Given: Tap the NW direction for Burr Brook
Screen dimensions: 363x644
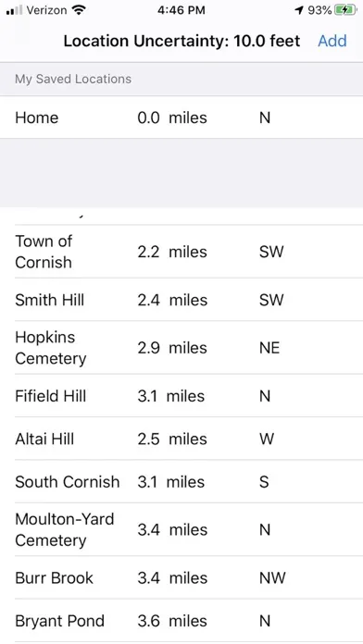Looking at the screenshot, I should coord(272,578).
